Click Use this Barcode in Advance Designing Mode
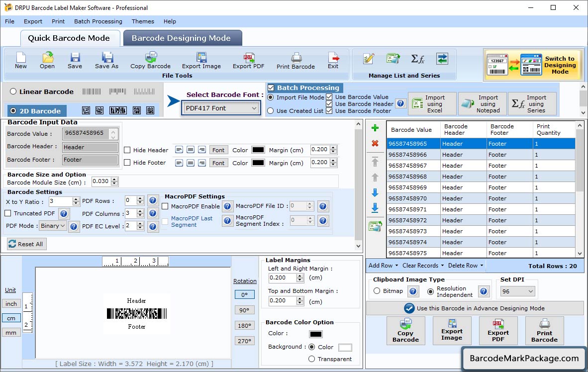 (x=475, y=308)
